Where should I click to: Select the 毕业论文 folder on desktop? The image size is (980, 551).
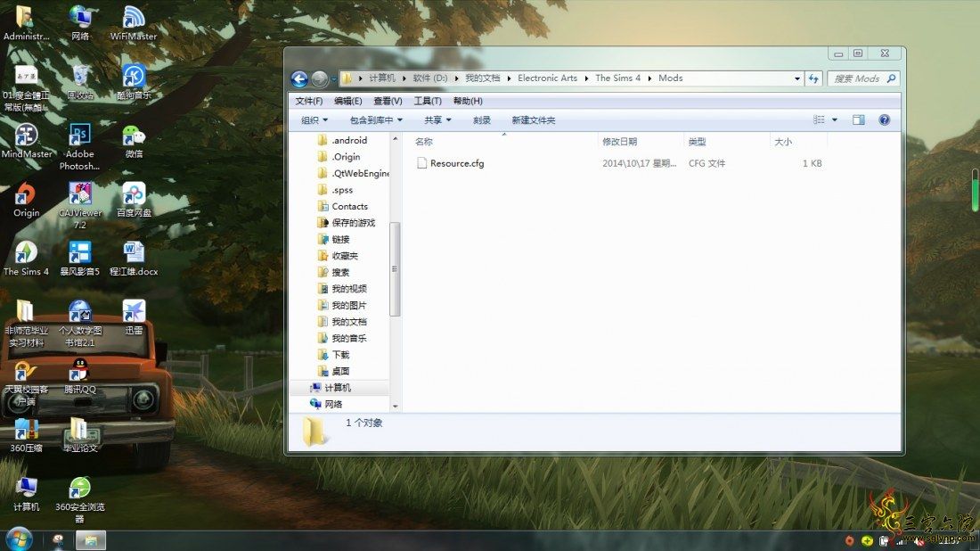tap(80, 435)
